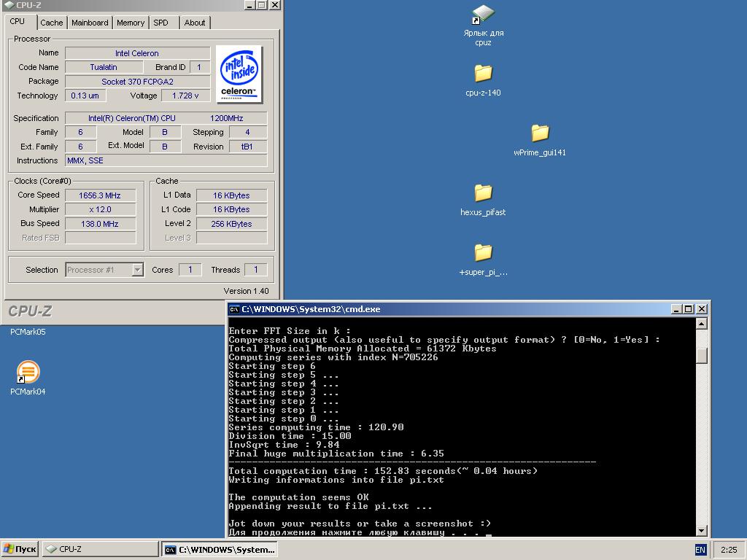
Task: Click the Intel Inside Celeron logo
Action: (x=239, y=74)
